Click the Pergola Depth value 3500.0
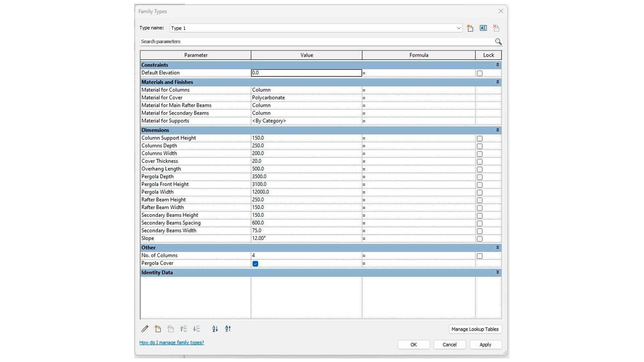Viewport: 644px width, 362px height. (306, 177)
